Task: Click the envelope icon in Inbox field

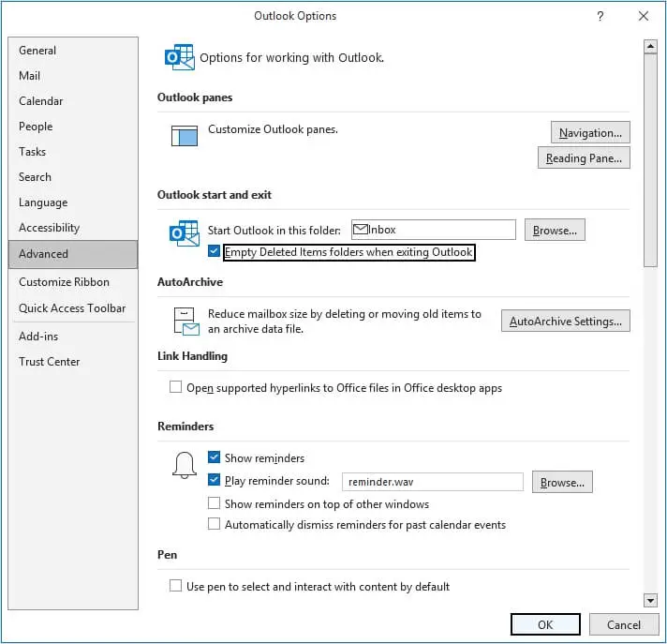Action: pyautogui.click(x=361, y=230)
